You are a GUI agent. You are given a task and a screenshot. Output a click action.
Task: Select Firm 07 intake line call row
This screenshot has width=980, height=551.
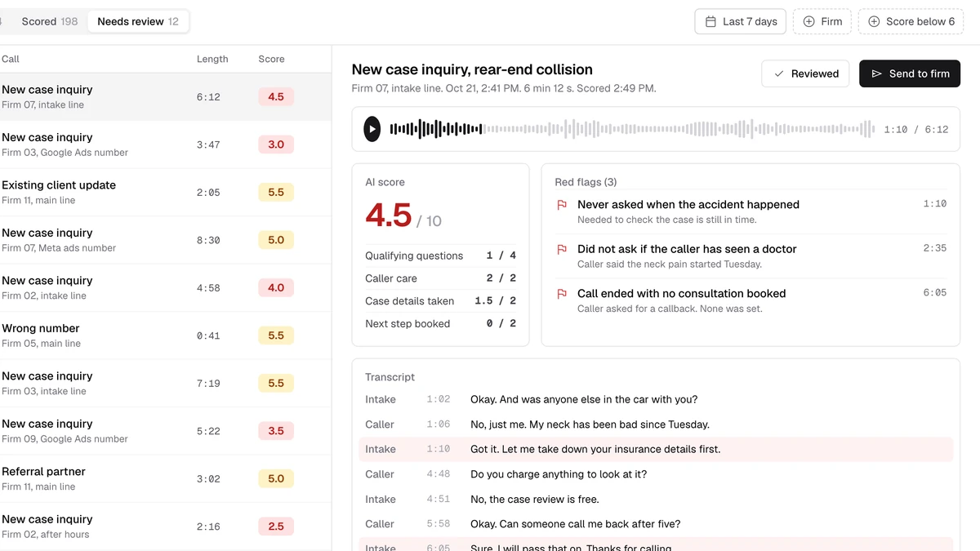click(x=165, y=96)
